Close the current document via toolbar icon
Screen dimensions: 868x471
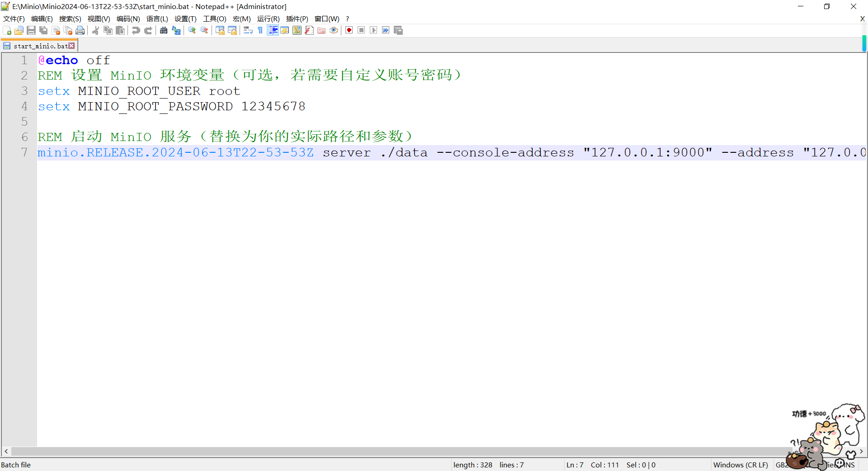point(56,30)
